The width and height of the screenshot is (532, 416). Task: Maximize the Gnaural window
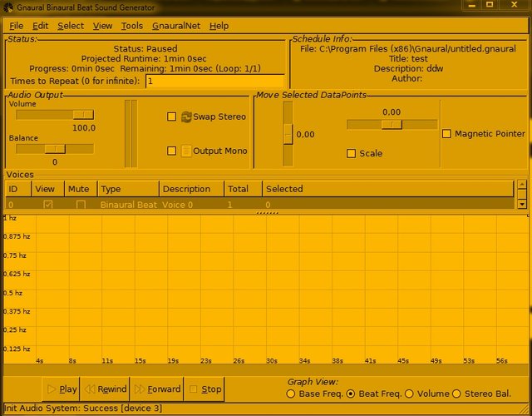(490, 5)
